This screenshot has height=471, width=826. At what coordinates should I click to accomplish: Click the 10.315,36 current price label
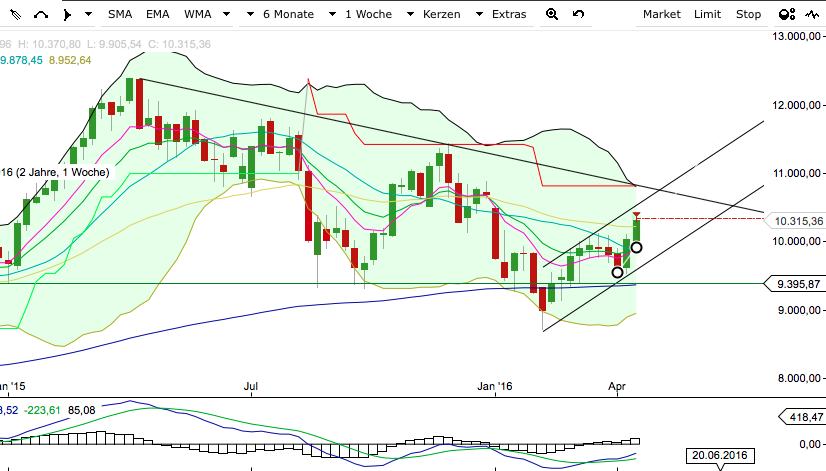(x=795, y=221)
